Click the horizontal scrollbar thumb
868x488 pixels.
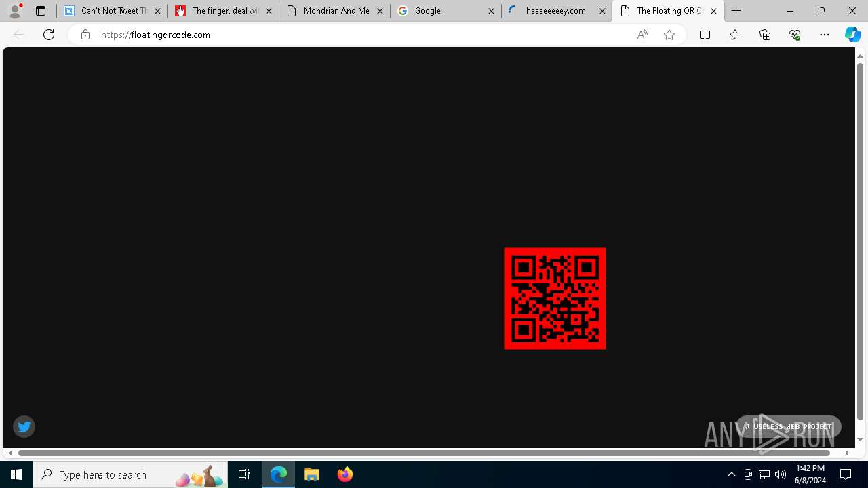click(x=425, y=453)
